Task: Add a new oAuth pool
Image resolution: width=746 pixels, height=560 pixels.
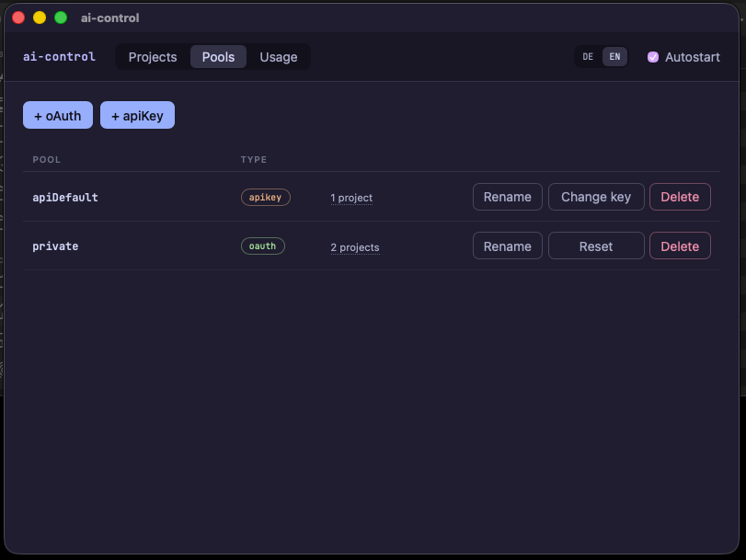Action: coord(58,115)
